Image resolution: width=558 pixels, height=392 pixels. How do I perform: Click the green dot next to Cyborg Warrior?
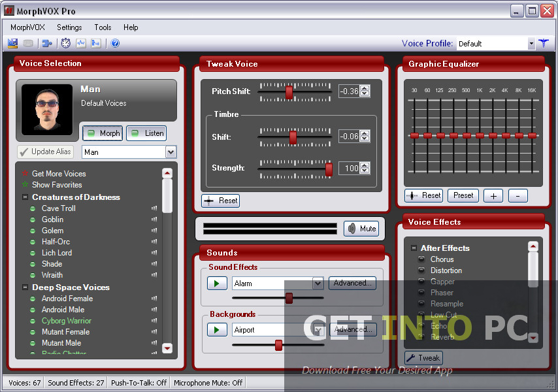point(33,321)
